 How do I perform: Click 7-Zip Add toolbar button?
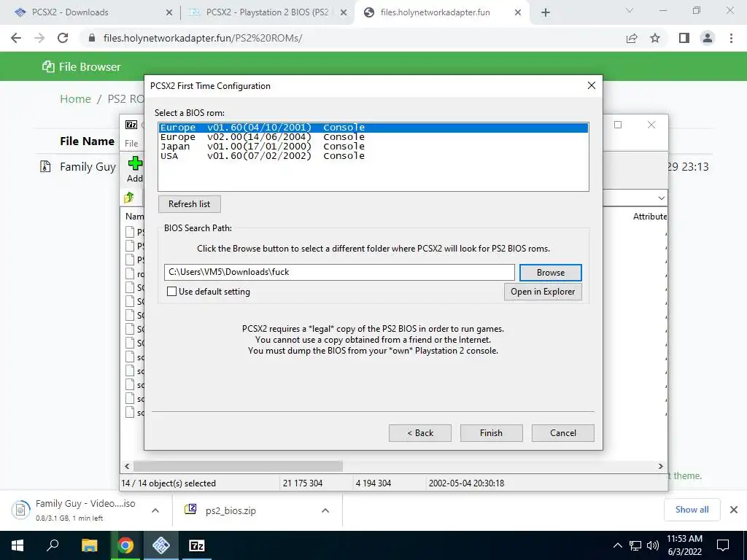pos(135,169)
